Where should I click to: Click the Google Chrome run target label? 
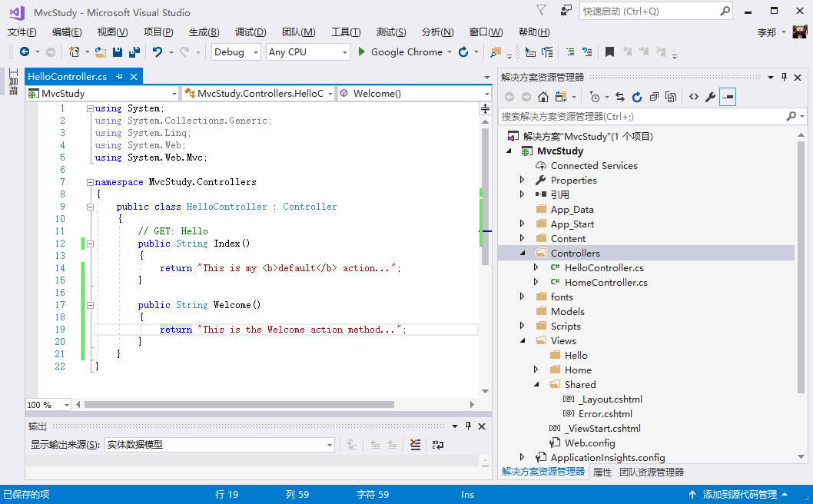tap(406, 51)
